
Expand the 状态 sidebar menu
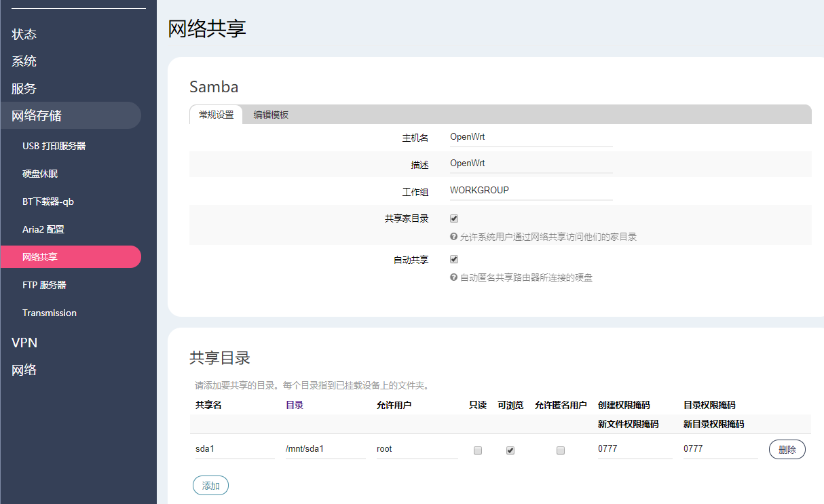tap(24, 34)
